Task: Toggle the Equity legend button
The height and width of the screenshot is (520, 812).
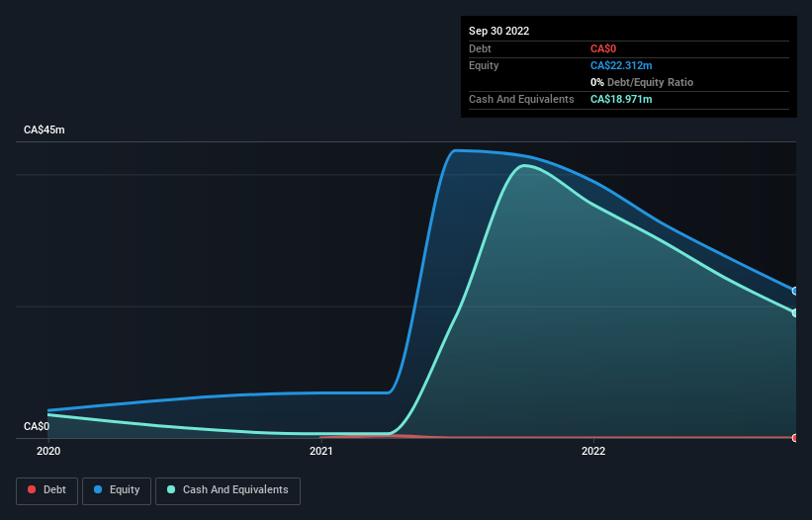Action: coord(117,490)
